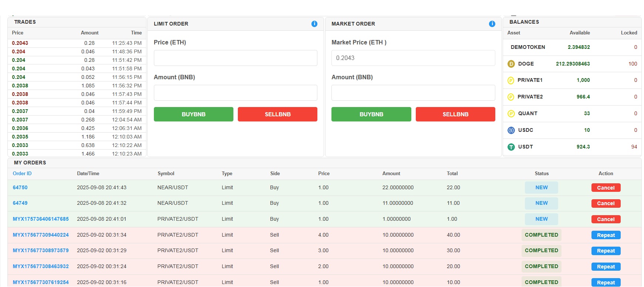Click the USDT coin icon in Balances
644x287 pixels.
[511, 147]
